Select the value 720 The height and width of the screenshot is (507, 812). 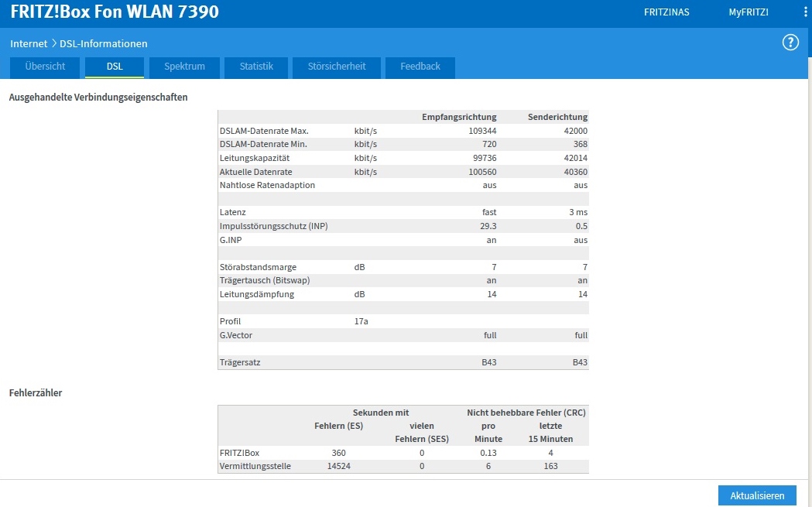pyautogui.click(x=489, y=145)
